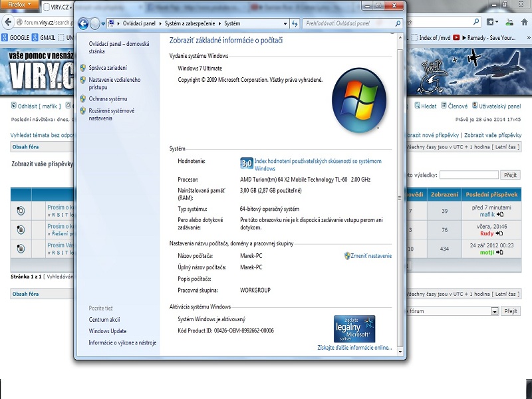Viewport: 532px width, 399px height.
Task: Open Centrum akcií link
Action: pyautogui.click(x=104, y=320)
